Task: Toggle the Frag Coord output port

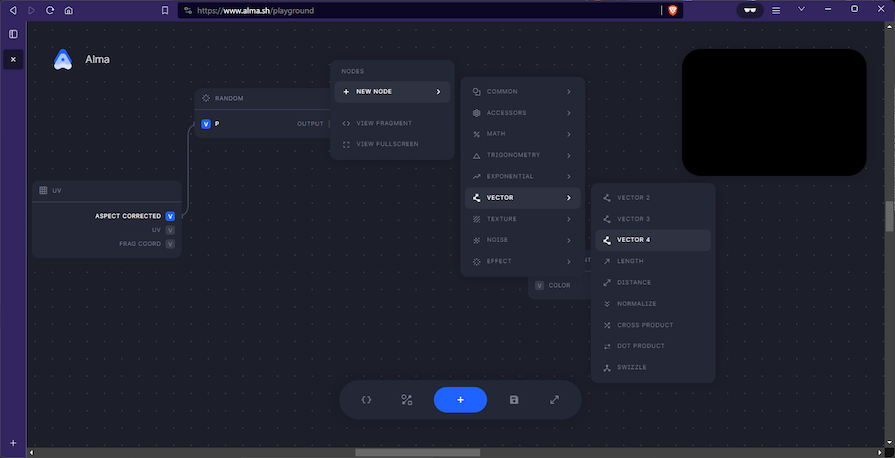Action: [170, 243]
